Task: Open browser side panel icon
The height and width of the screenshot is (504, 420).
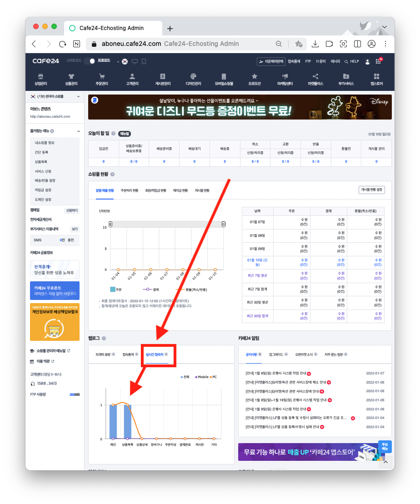Action: point(357,44)
